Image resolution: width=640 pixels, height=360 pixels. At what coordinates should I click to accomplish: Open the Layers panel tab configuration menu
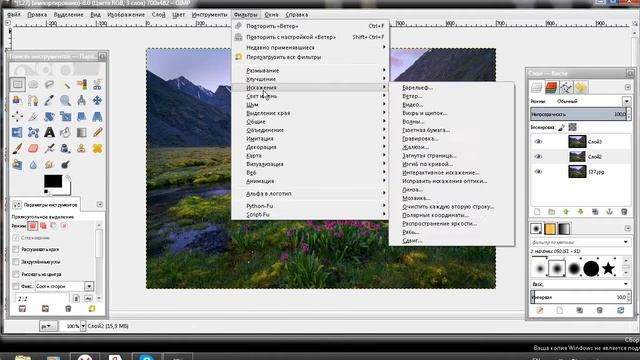[627, 87]
